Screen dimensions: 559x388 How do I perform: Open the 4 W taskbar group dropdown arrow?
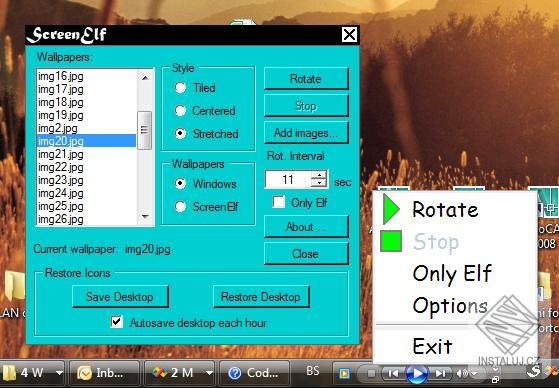click(59, 373)
